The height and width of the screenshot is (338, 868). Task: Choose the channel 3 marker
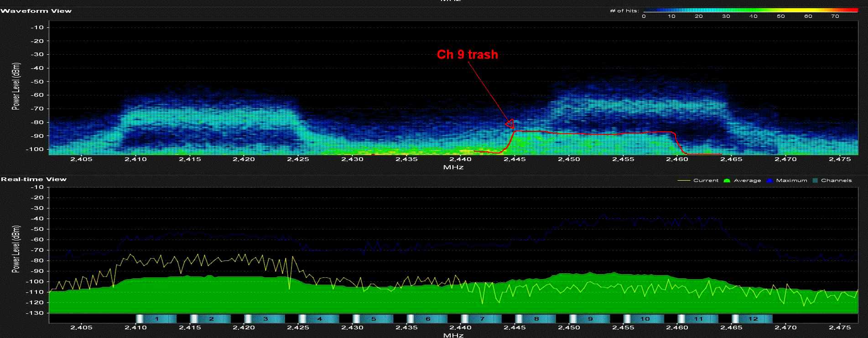[x=265, y=319]
